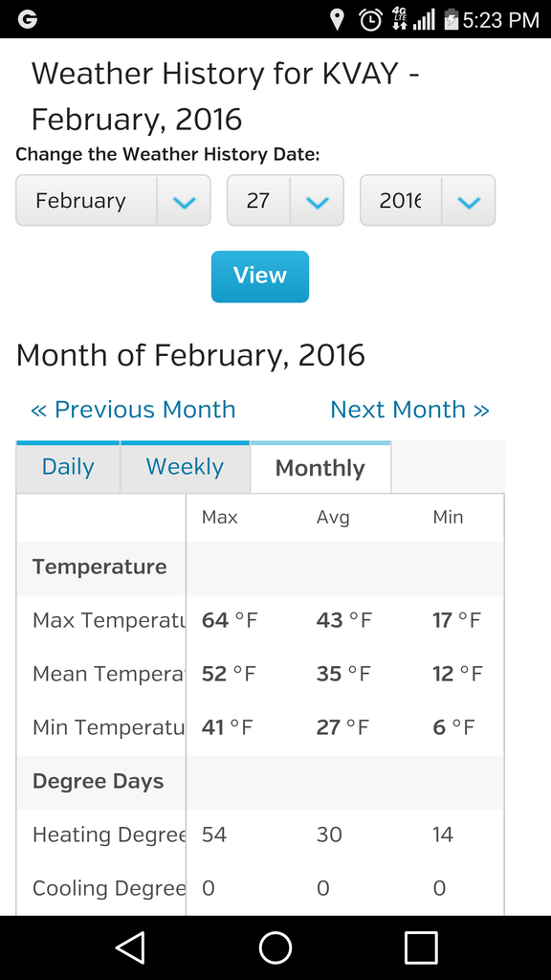The width and height of the screenshot is (551, 980).
Task: Go to Next Month link
Action: [x=409, y=410]
